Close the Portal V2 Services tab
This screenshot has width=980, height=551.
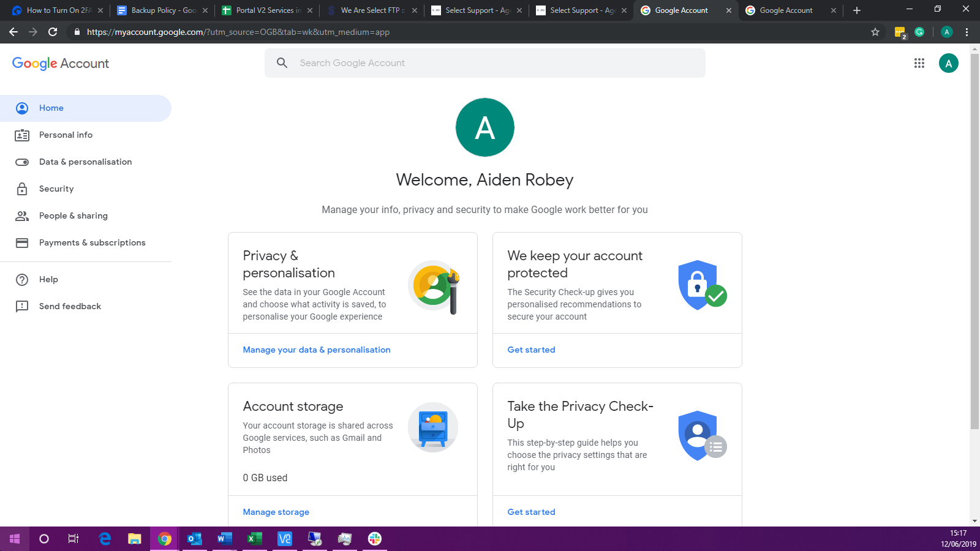pos(310,10)
